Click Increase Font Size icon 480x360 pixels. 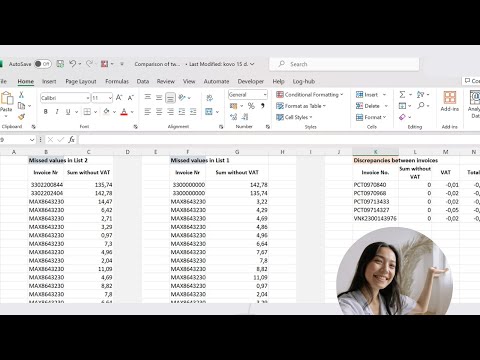pyautogui.click(x=119, y=98)
